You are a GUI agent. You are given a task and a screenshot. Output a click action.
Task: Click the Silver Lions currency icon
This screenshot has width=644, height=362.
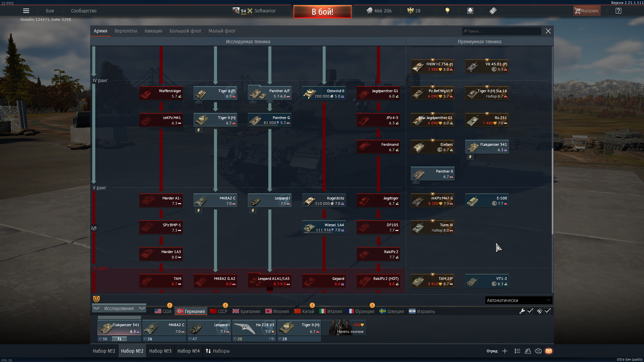pyautogui.click(x=369, y=11)
